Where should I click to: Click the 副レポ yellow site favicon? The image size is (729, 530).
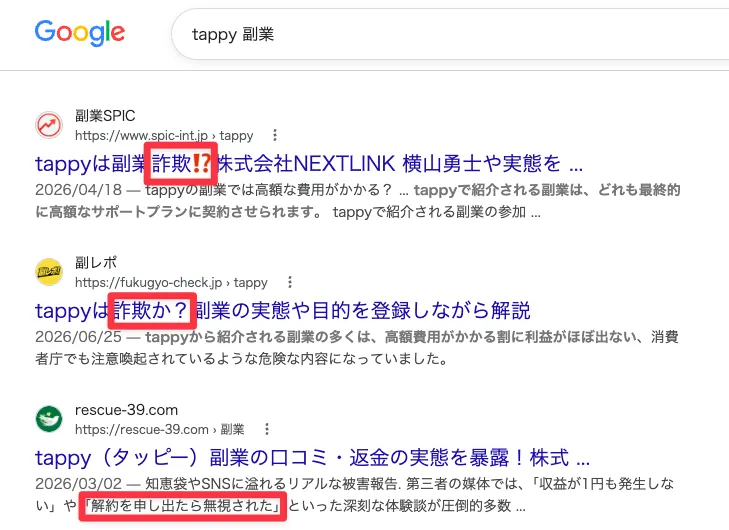[49, 272]
